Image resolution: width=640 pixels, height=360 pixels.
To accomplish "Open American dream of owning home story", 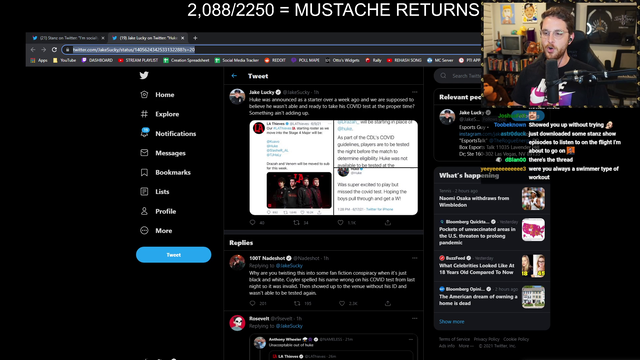I will 492,296.
